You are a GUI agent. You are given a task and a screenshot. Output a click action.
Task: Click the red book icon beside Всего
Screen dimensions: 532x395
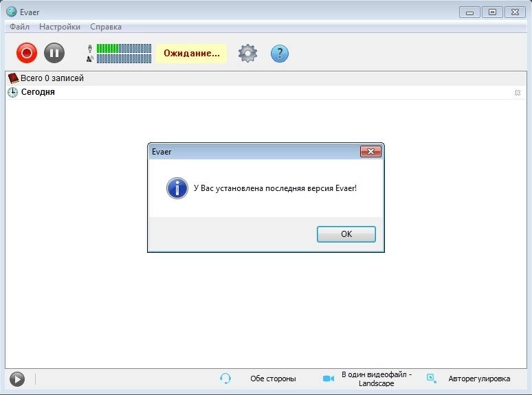13,78
